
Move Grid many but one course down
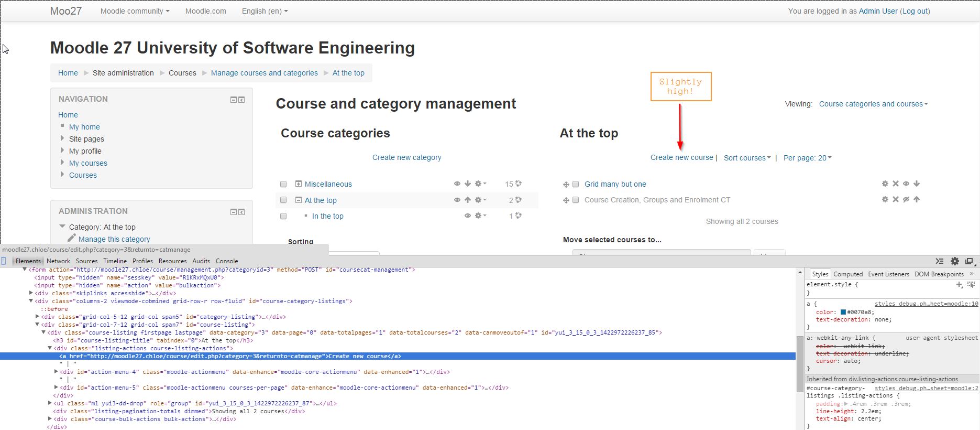pos(917,184)
